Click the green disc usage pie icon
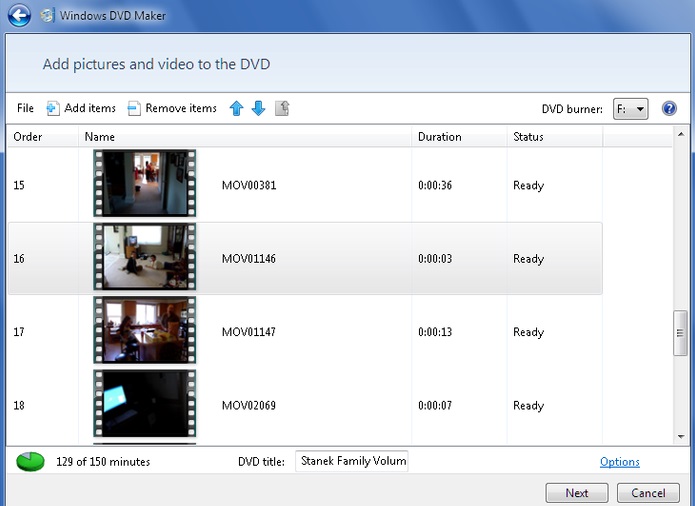Image resolution: width=695 pixels, height=506 pixels. pos(31,461)
